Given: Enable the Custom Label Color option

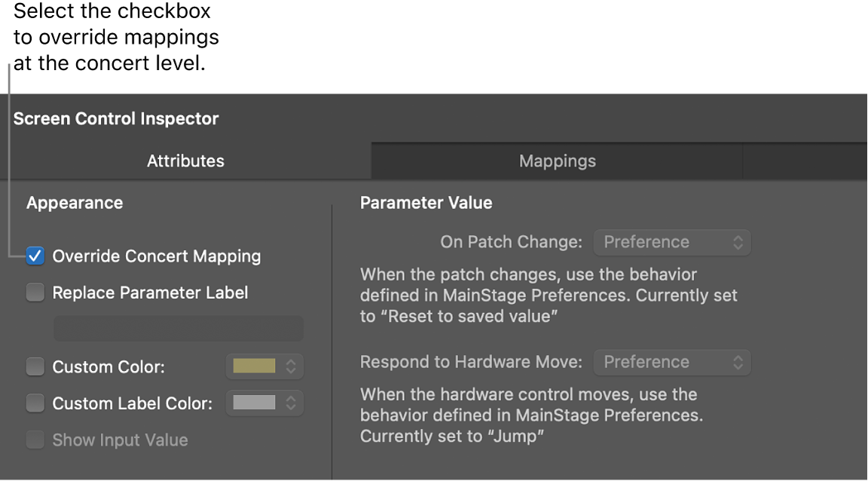Looking at the screenshot, I should click(35, 403).
